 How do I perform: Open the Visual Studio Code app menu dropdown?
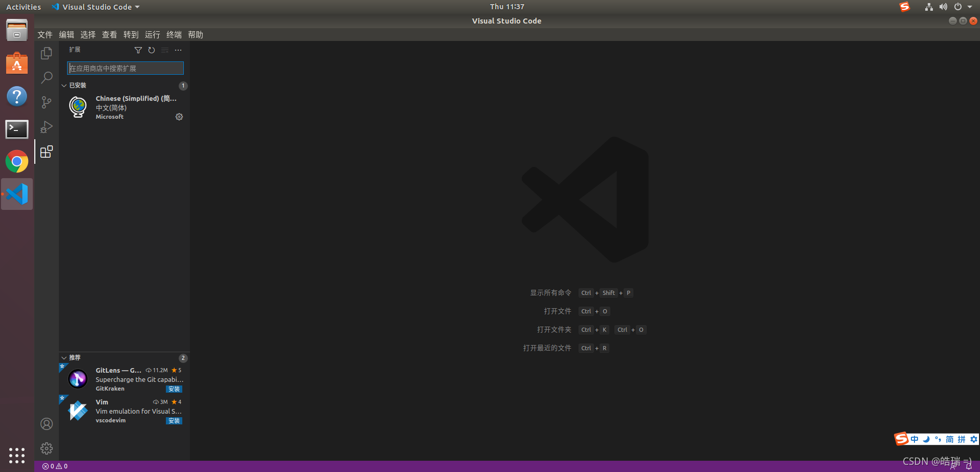tap(96, 7)
